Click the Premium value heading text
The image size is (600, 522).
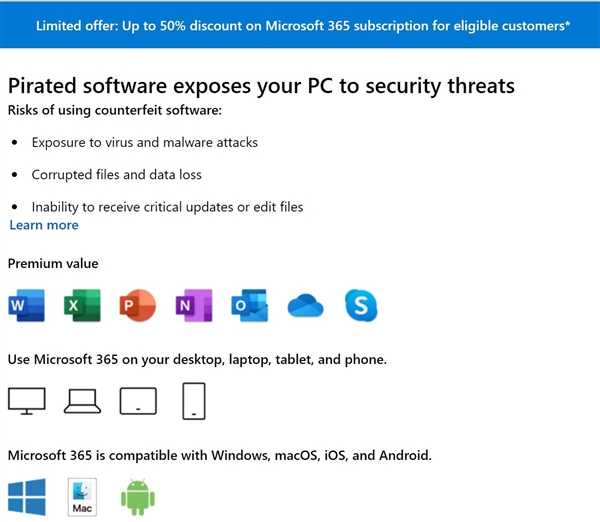pos(53,263)
